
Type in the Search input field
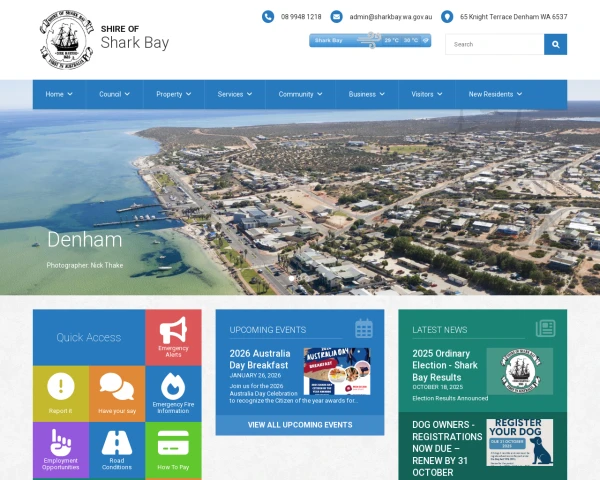494,44
